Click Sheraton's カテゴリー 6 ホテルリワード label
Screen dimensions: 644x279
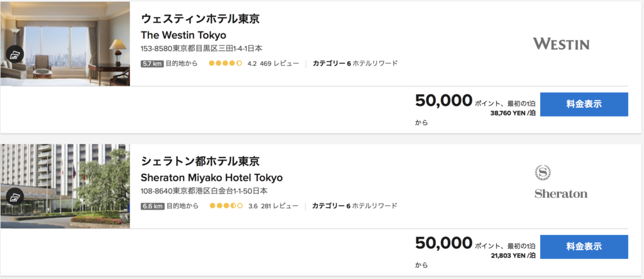point(355,206)
